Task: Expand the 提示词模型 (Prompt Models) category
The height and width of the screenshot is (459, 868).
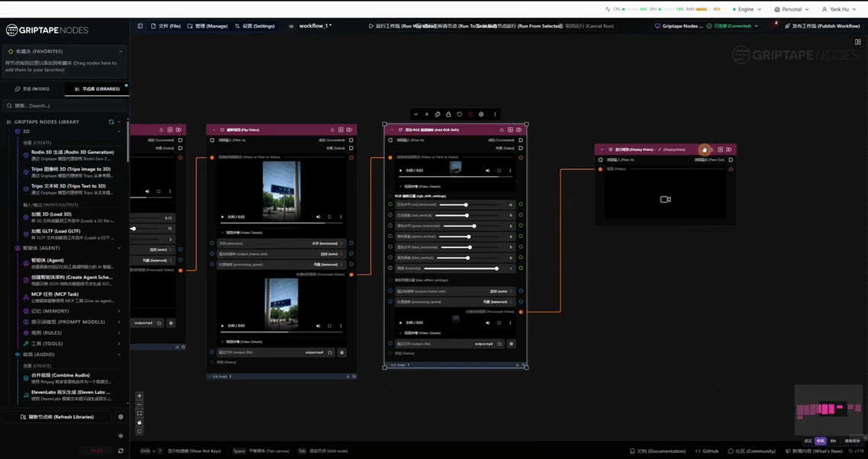Action: coord(119,323)
